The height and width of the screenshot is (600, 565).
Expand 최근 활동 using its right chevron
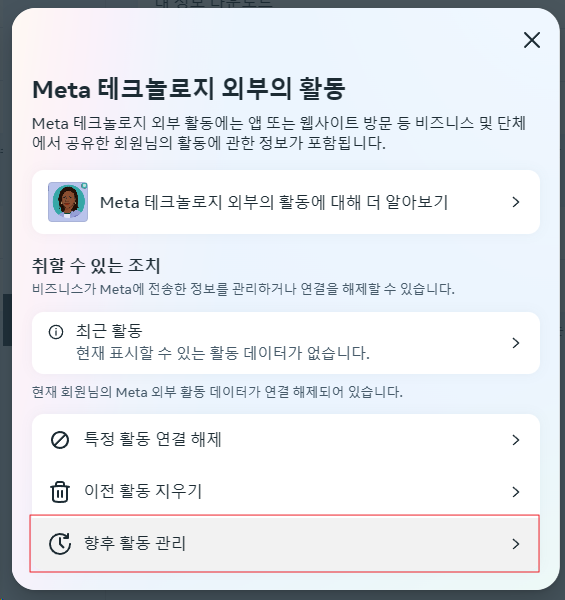pos(516,343)
